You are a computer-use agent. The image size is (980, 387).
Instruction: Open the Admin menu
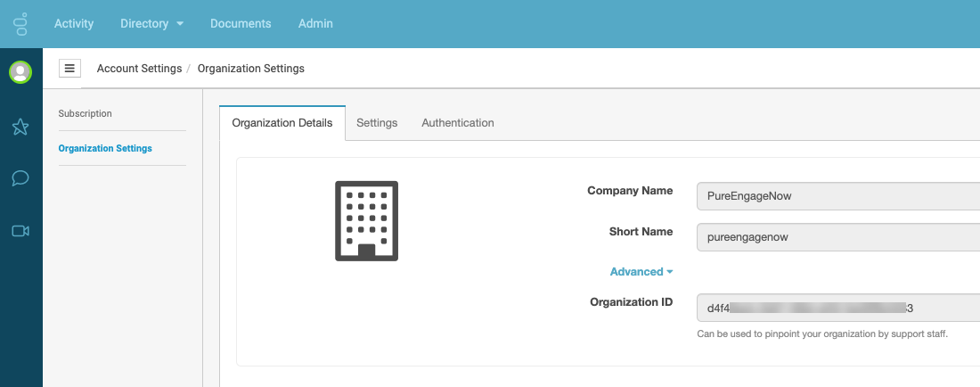click(x=315, y=24)
